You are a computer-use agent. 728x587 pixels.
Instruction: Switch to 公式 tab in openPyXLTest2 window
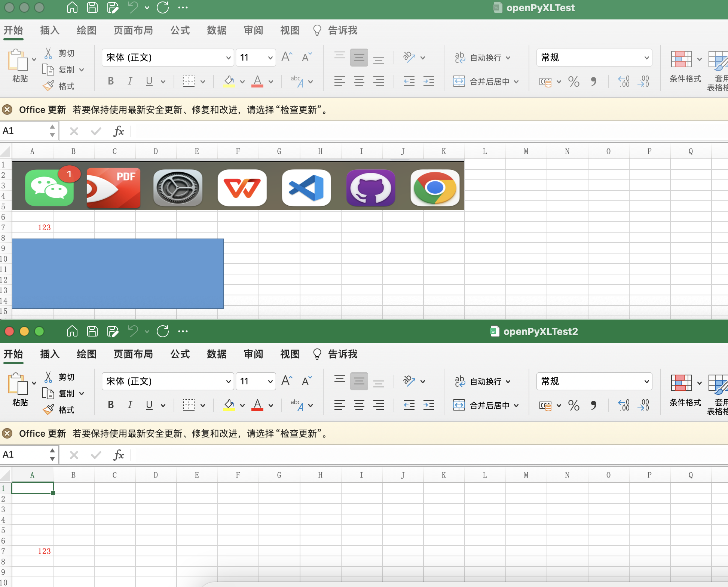180,354
